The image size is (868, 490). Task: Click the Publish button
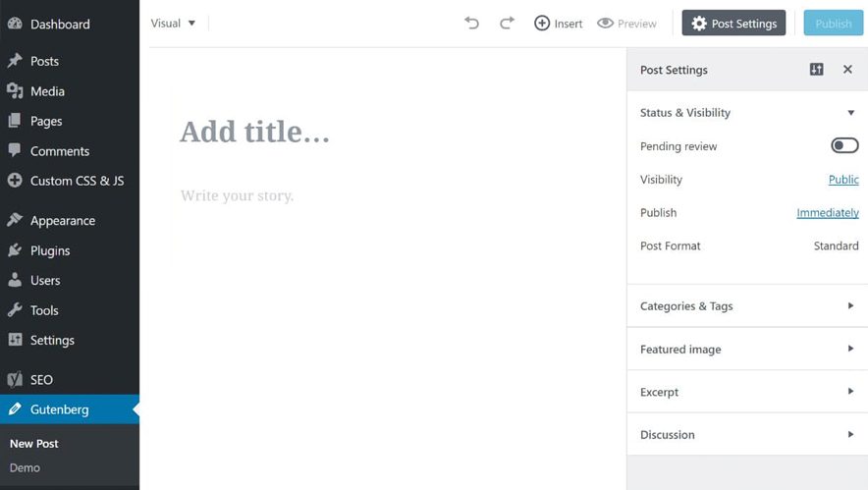click(833, 24)
